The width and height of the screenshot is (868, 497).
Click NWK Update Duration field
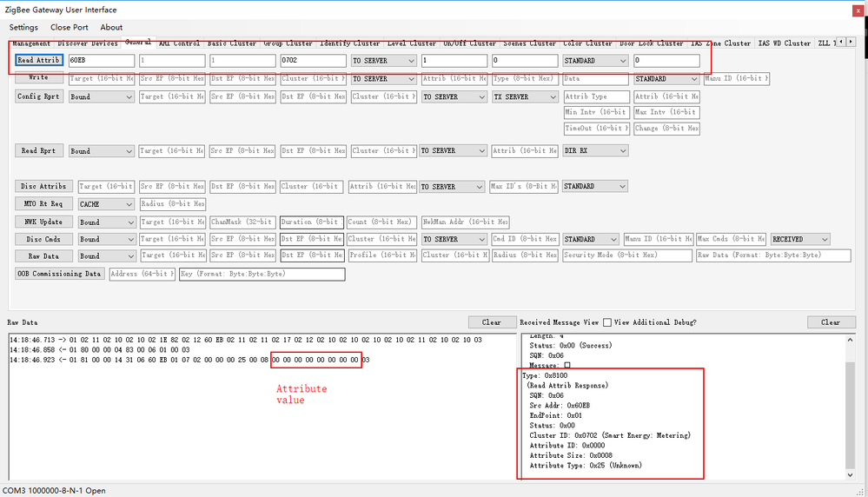(312, 222)
